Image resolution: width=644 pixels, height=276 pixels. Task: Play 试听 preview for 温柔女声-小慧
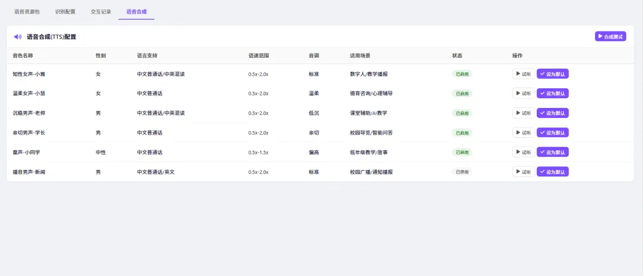click(x=524, y=94)
